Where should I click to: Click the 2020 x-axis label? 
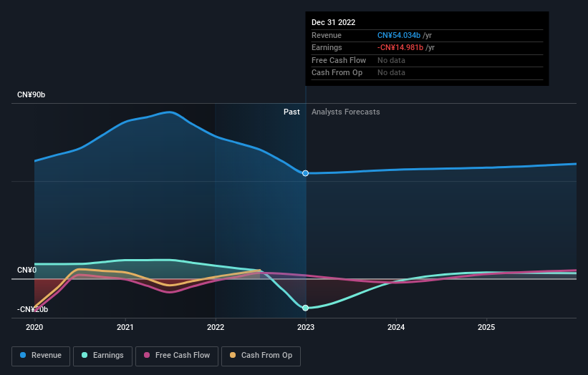(34, 328)
